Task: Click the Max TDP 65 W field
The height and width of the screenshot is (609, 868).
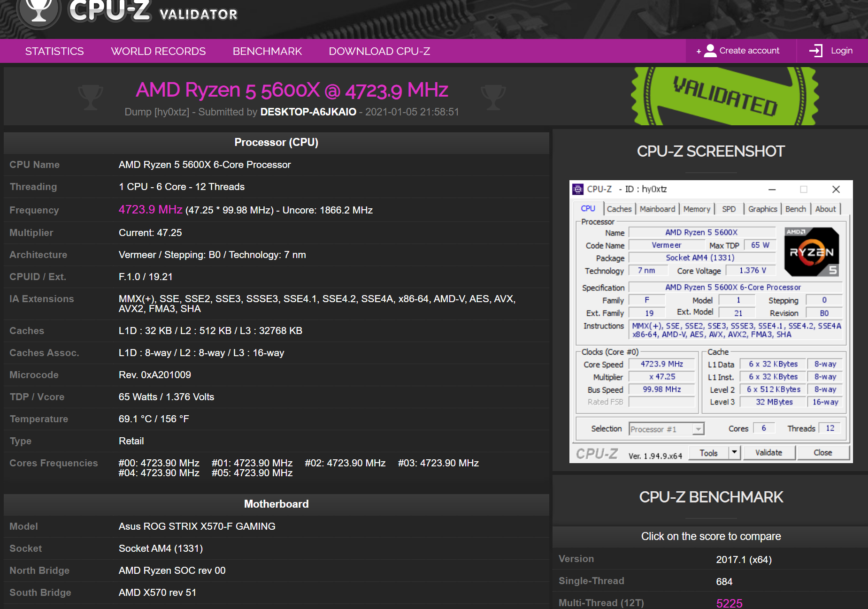Action: tap(760, 245)
